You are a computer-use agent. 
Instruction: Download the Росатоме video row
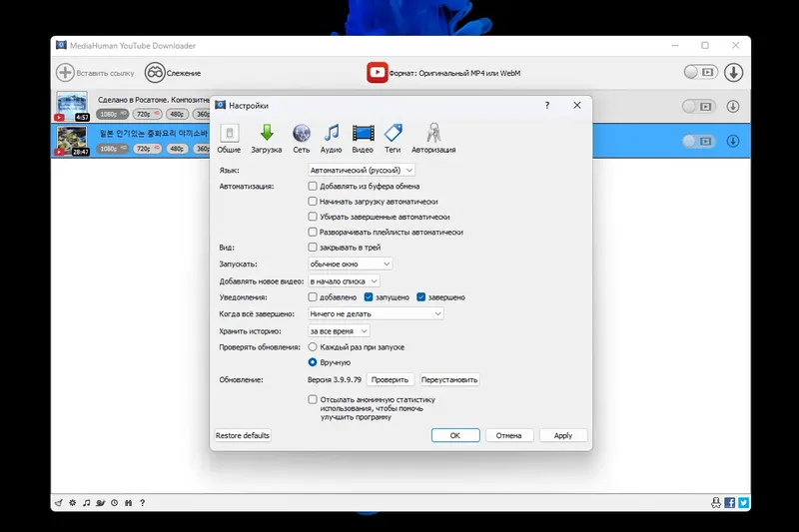[733, 107]
